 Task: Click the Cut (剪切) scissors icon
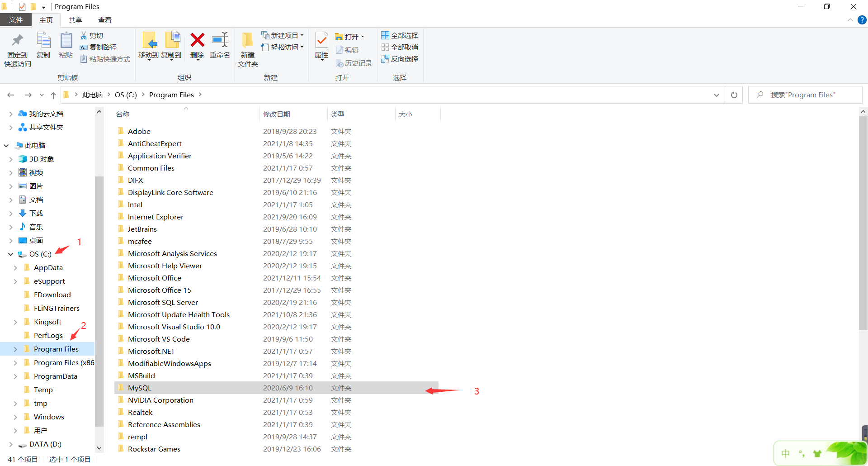click(x=84, y=35)
